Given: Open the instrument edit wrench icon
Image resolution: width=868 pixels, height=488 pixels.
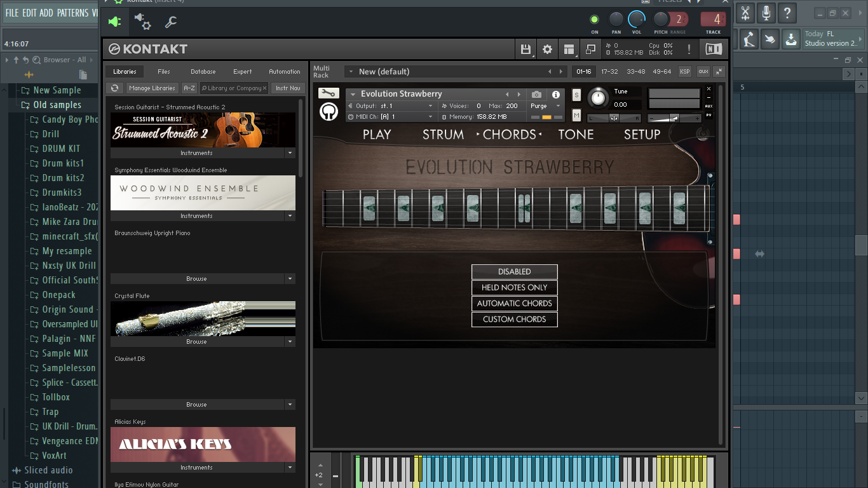Looking at the screenshot, I should click(329, 93).
